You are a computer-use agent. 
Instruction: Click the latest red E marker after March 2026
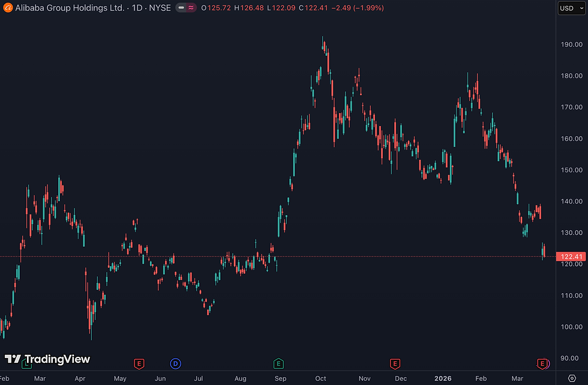(x=542, y=363)
